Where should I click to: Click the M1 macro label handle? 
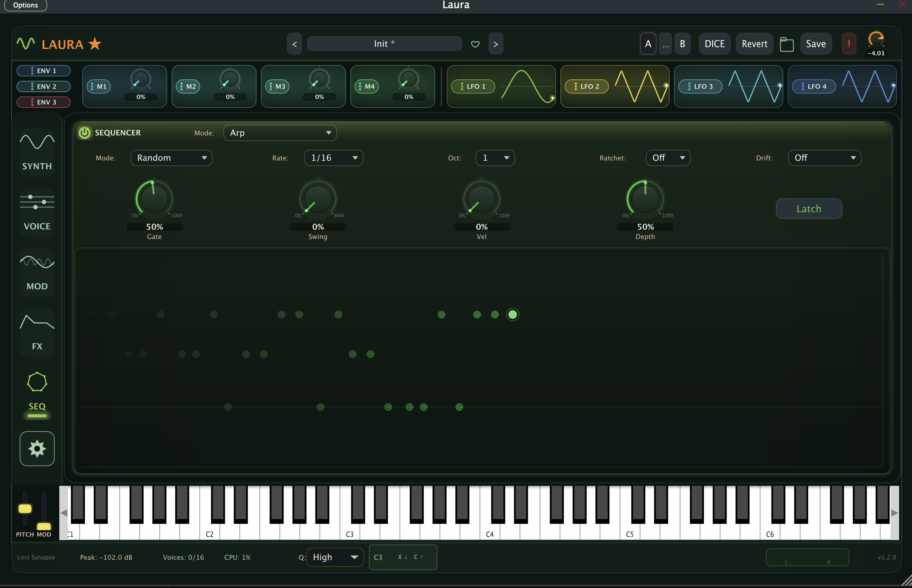click(99, 86)
